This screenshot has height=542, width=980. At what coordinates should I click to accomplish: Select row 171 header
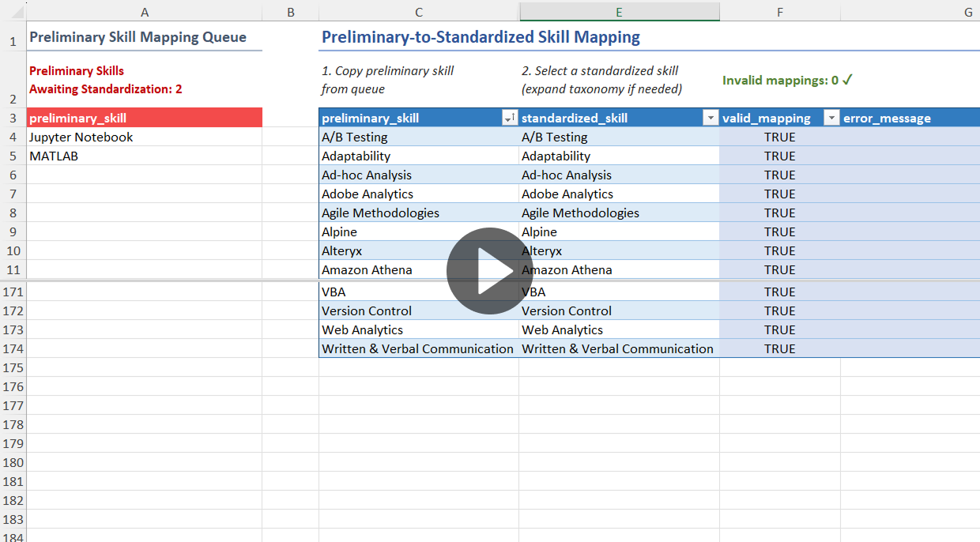pos(13,292)
